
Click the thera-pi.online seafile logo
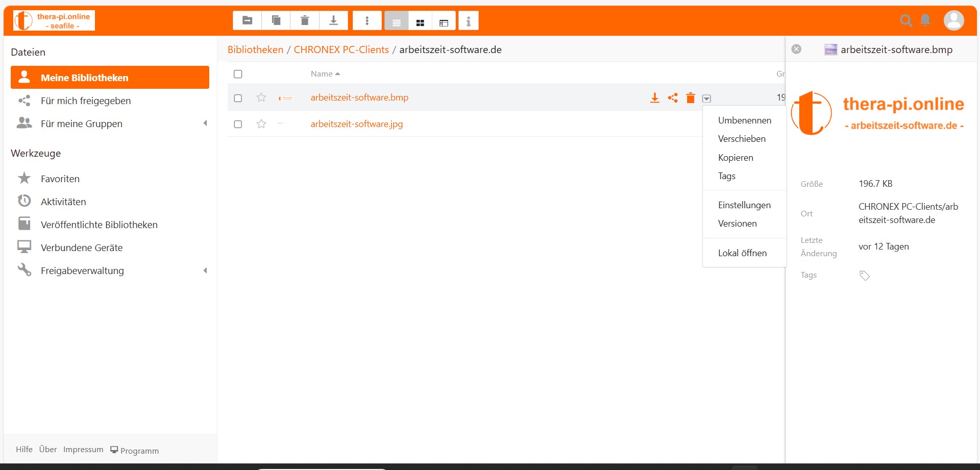pyautogui.click(x=54, y=20)
